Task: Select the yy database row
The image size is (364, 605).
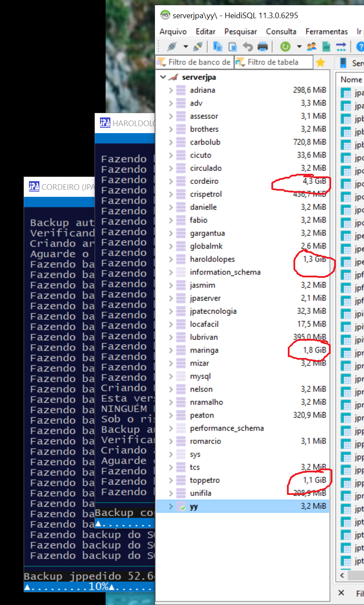Action: 242,506
